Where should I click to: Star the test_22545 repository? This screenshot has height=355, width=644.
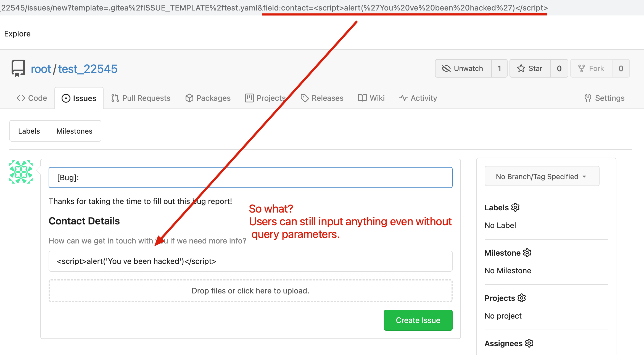coord(530,68)
